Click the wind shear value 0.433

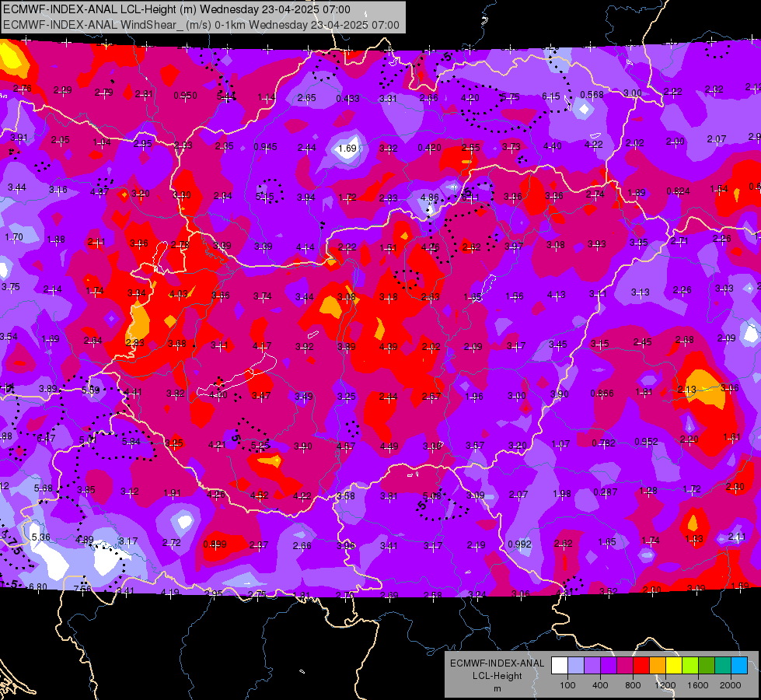[348, 99]
